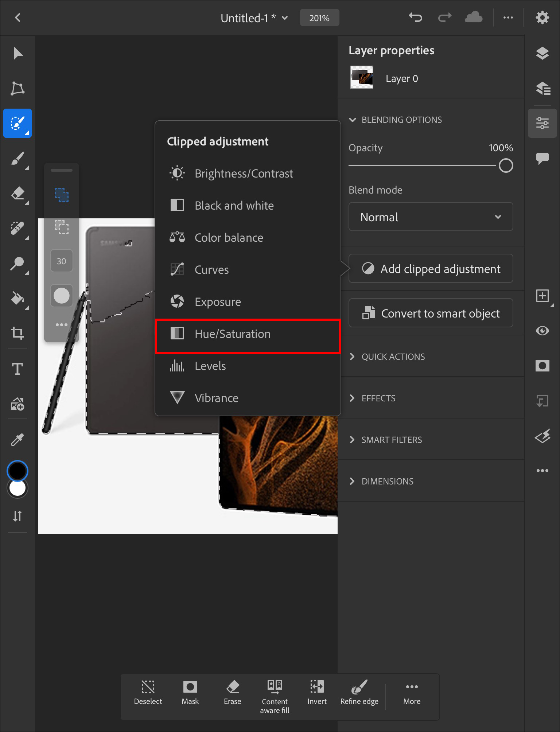Viewport: 560px width, 732px height.
Task: Choose Color balance adjustment
Action: (248, 238)
